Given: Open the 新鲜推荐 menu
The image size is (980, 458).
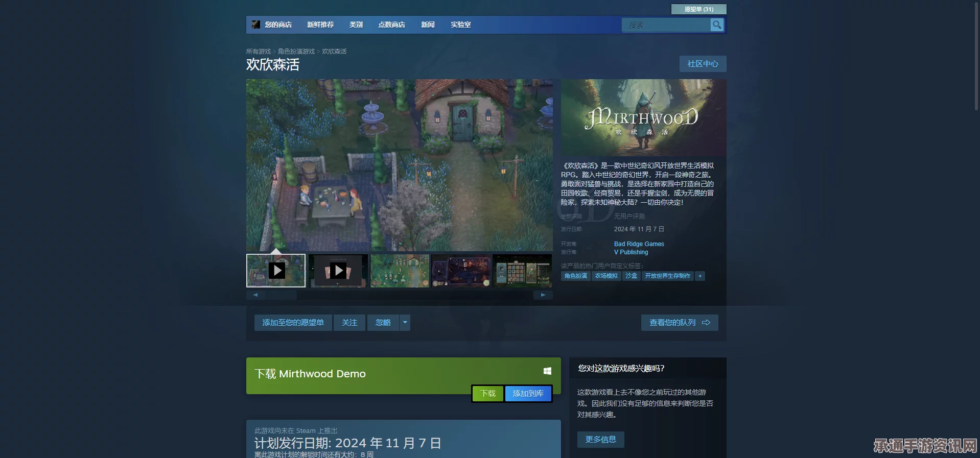Looking at the screenshot, I should point(320,25).
